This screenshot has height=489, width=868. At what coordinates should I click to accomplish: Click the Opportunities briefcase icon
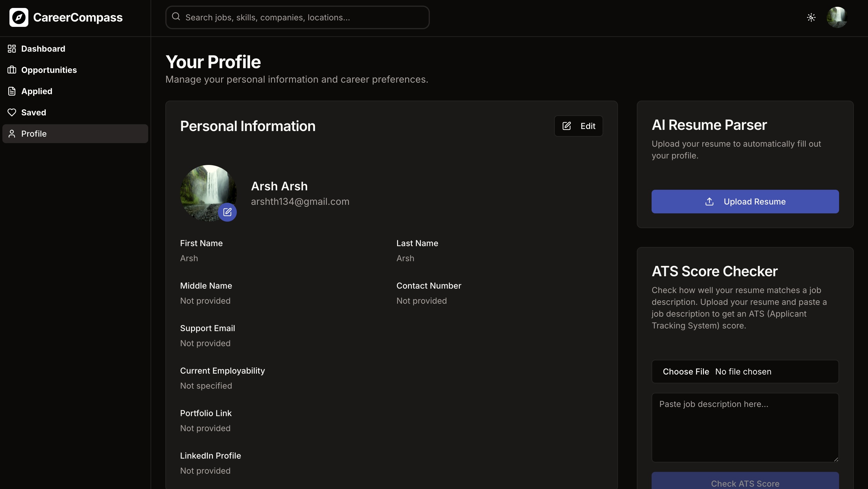coord(12,70)
